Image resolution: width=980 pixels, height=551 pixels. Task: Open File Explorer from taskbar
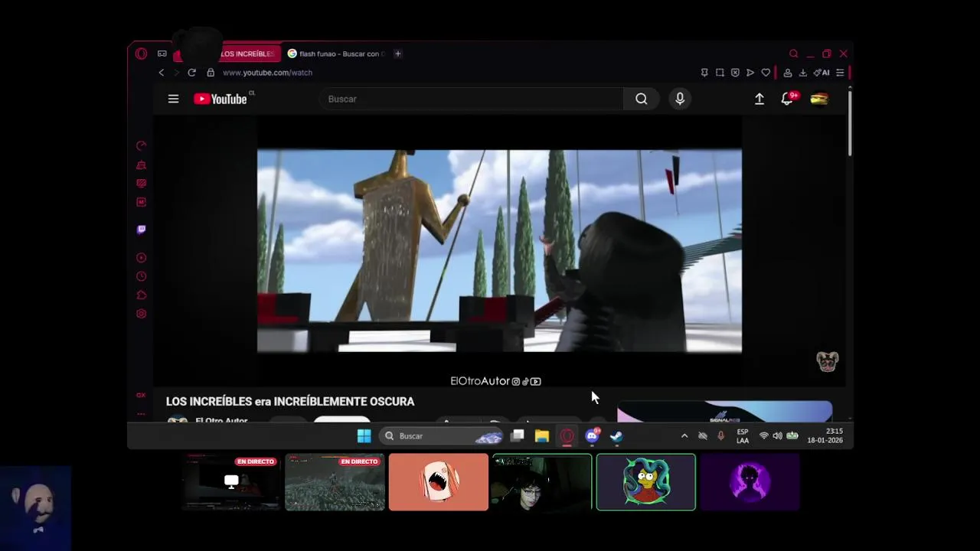coord(542,435)
